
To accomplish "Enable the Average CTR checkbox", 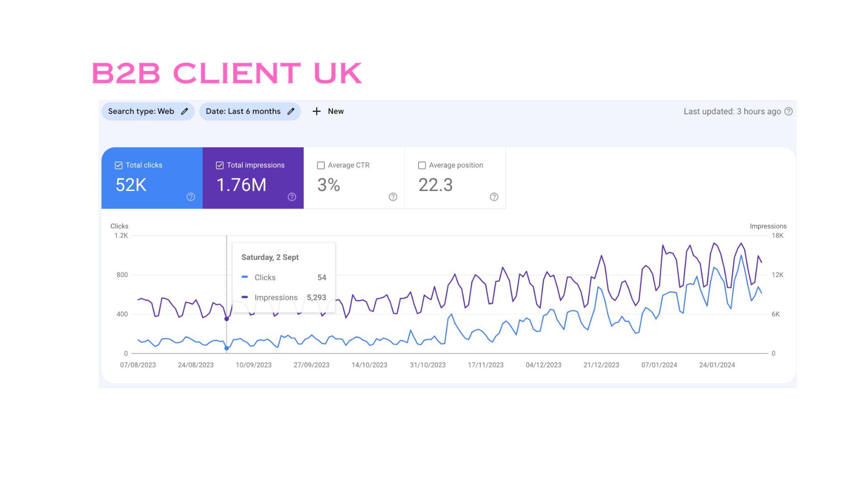I will pos(321,165).
